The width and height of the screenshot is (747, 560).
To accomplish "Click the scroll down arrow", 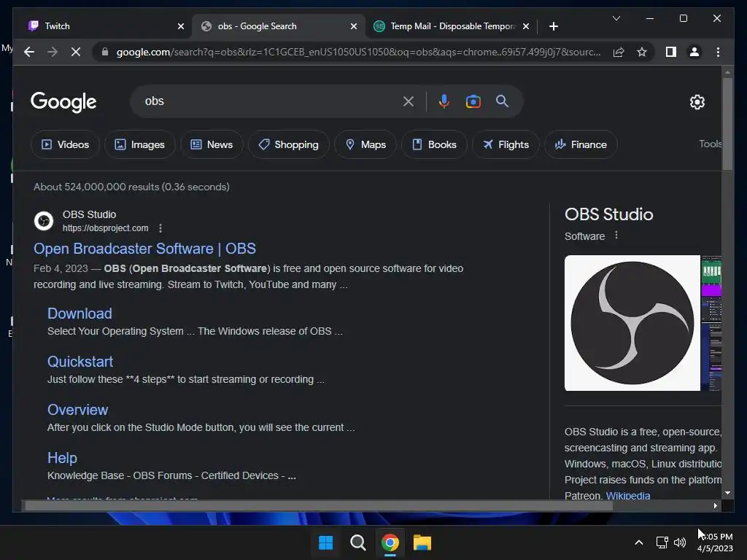I will click(x=727, y=493).
